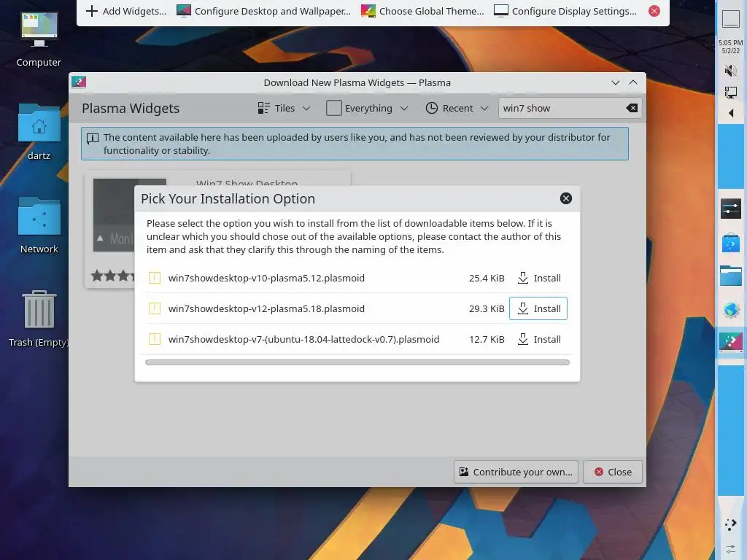
Task: Click the clock showing 5:05 PM
Action: point(730,47)
